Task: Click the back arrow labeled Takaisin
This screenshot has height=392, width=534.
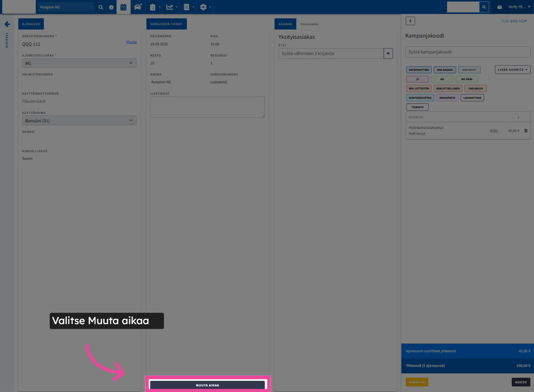Action: (x=7, y=24)
